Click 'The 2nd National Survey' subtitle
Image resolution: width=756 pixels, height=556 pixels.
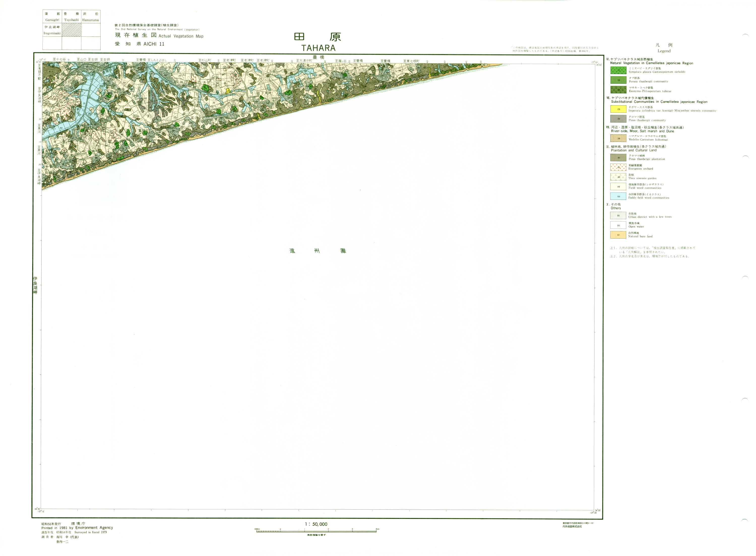coord(157,29)
